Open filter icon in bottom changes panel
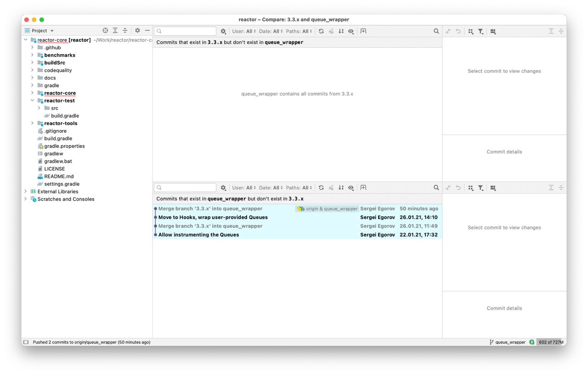Screen dimensions: 588x374 click(481, 188)
